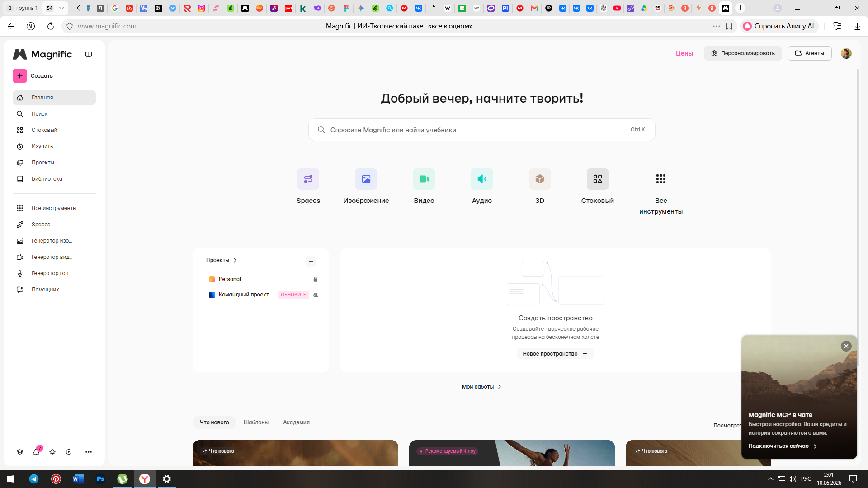This screenshot has height=488, width=868.
Task: Click the sun theme icon in sidebar footer
Action: pos(52,452)
